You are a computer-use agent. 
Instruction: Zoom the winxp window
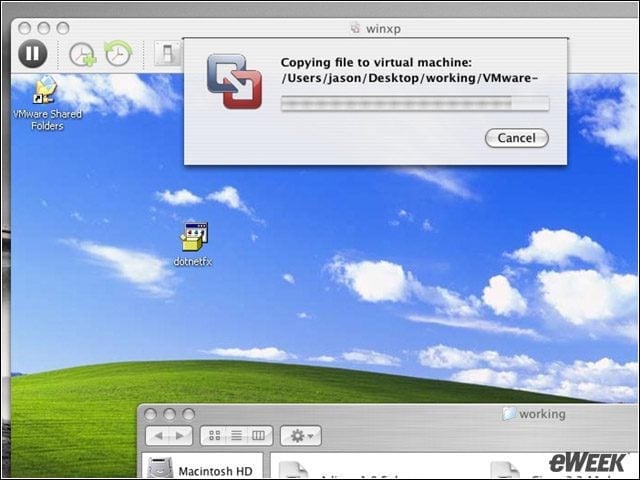click(63, 28)
